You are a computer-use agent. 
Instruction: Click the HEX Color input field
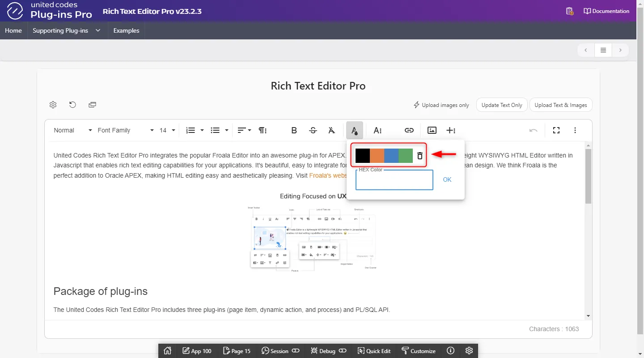(394, 180)
